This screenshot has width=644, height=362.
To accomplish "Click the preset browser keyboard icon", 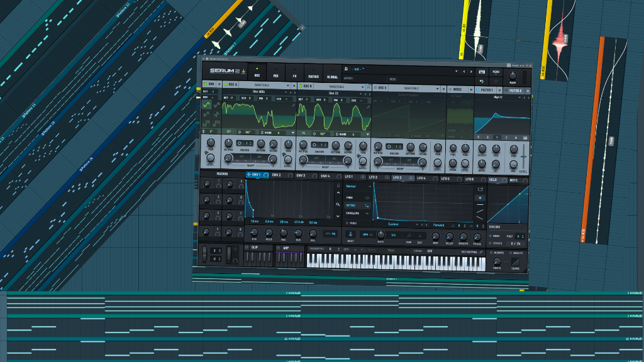I will tap(482, 72).
